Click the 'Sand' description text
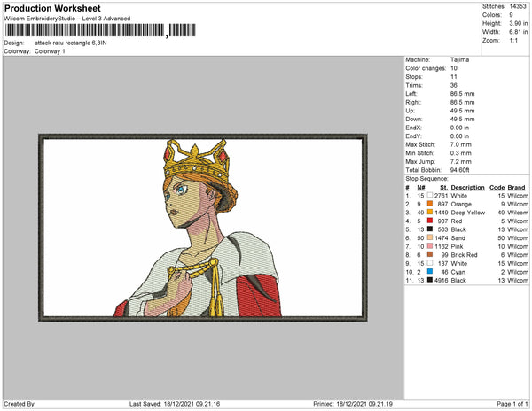Viewport: 532px width, 411px height. pos(458,238)
